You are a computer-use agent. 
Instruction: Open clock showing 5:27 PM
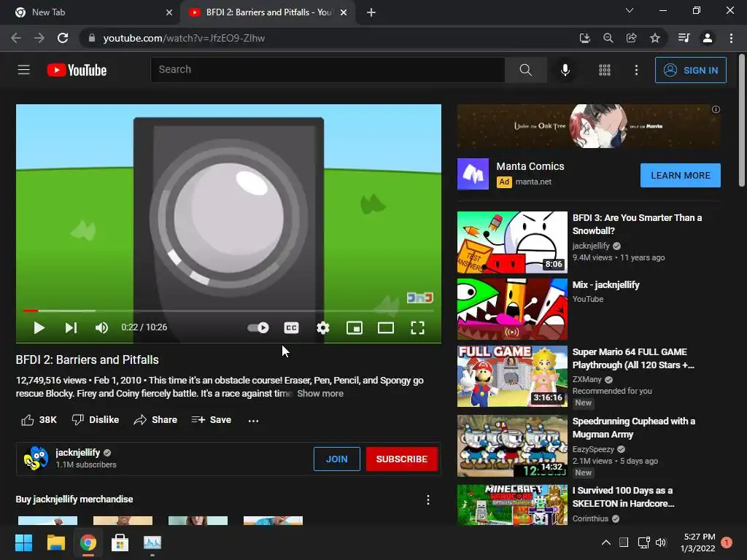699,542
